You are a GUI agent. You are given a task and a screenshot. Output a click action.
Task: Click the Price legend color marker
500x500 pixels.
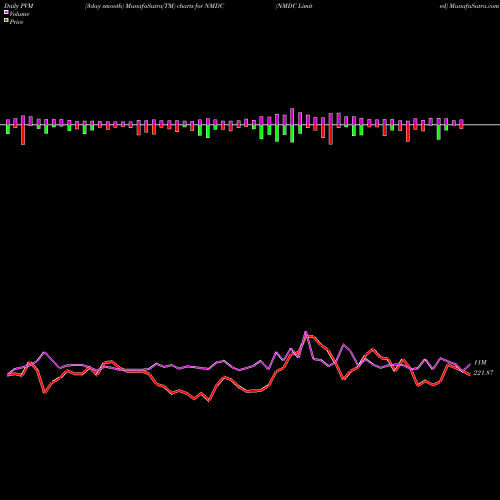[6, 21]
